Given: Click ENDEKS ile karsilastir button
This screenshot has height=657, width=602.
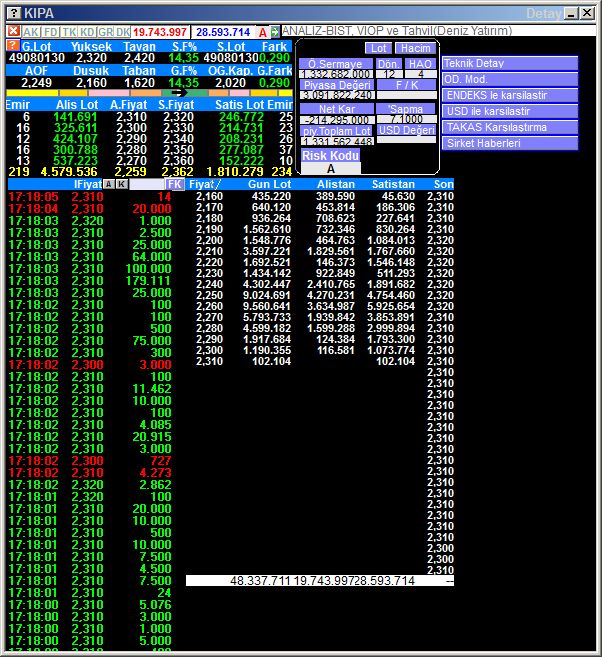Looking at the screenshot, I should 510,95.
